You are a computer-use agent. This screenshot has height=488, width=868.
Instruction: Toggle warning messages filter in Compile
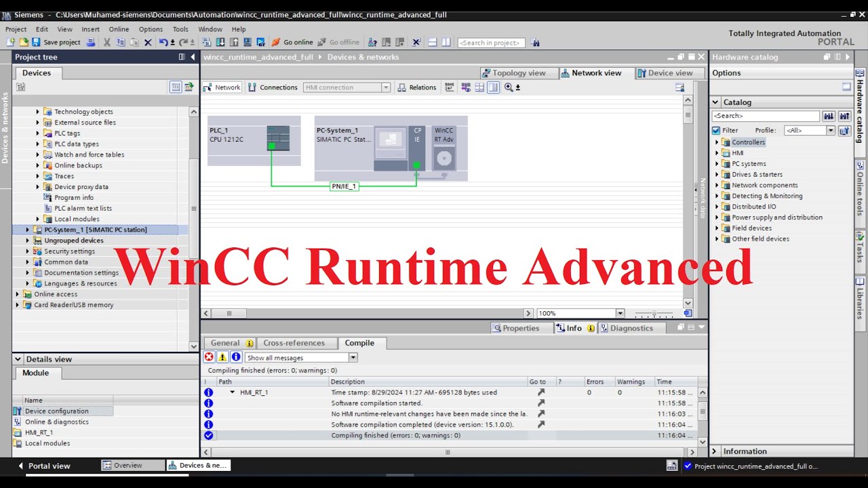tap(222, 357)
